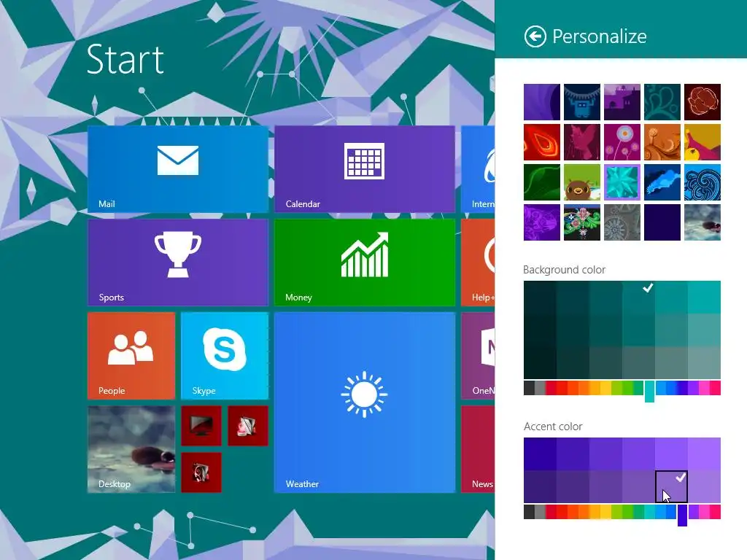Open the small red chess piece tile
The height and width of the screenshot is (560, 747).
click(248, 426)
